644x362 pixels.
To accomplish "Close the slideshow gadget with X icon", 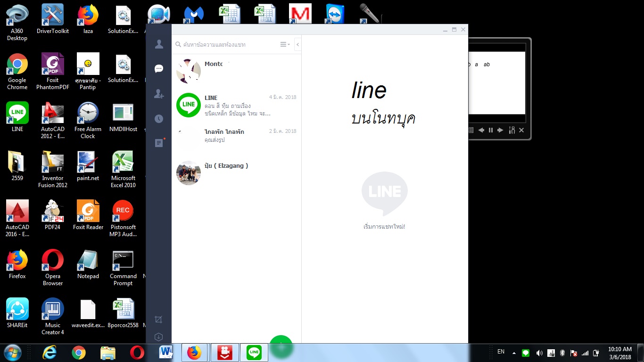I will [521, 130].
